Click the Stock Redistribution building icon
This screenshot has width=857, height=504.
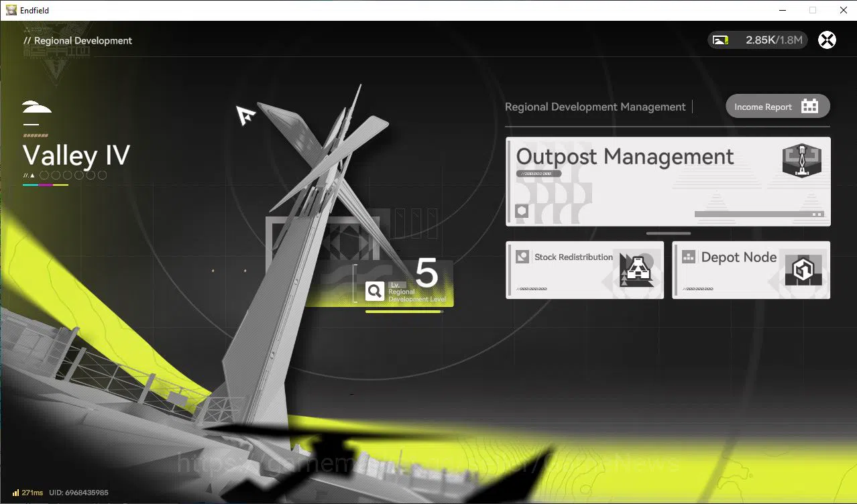(636, 270)
